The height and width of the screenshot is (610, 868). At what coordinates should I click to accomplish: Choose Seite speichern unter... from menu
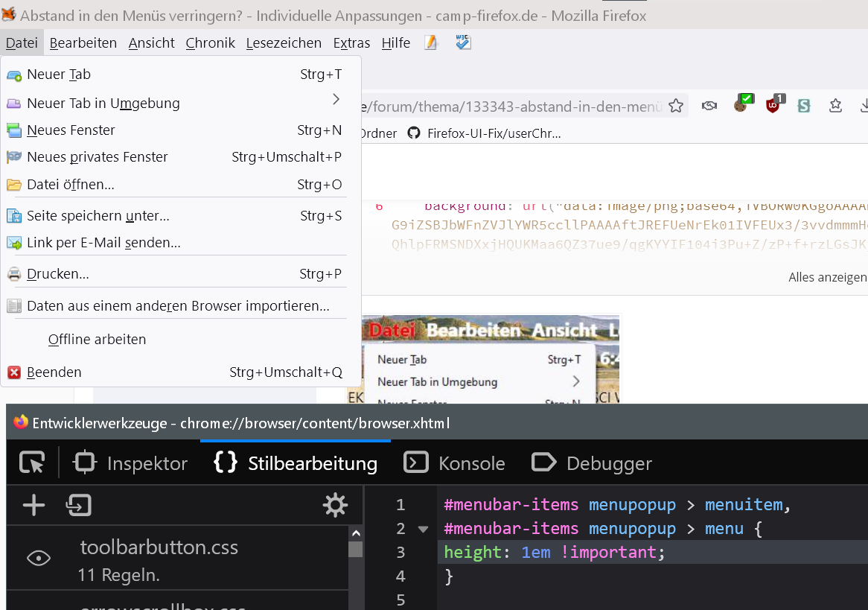click(x=98, y=216)
